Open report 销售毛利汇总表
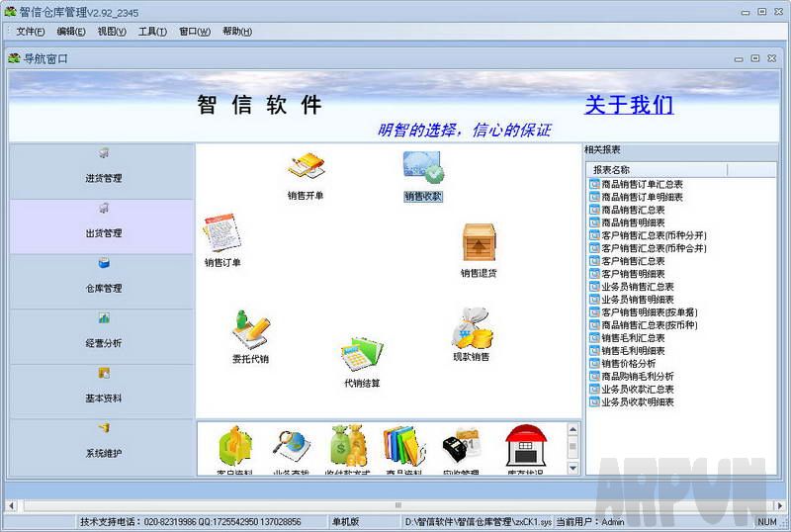The width and height of the screenshot is (791, 532). coord(627,337)
